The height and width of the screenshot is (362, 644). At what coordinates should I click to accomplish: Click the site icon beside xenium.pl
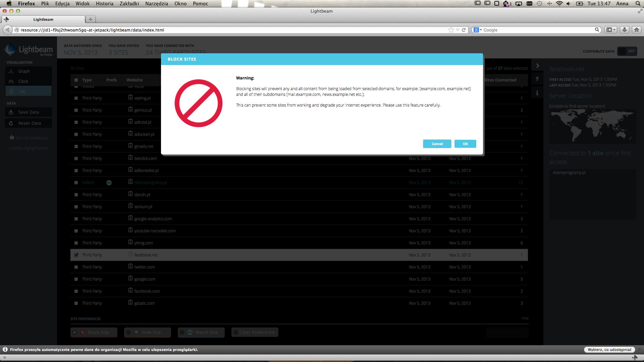(x=130, y=206)
